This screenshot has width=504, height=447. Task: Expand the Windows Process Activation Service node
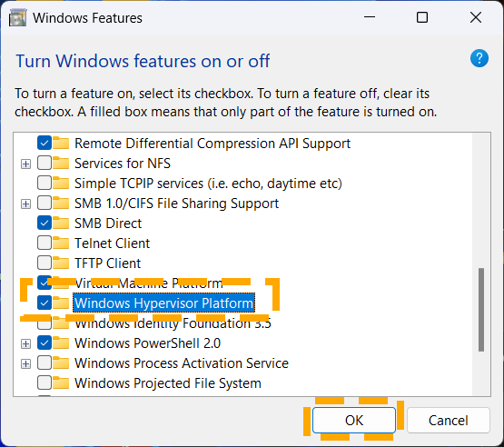(25, 363)
